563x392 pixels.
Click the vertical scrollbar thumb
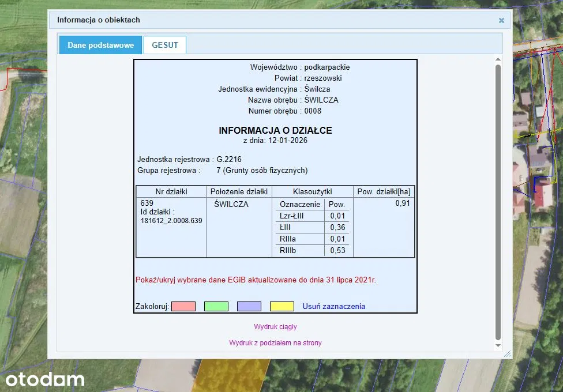click(498, 202)
